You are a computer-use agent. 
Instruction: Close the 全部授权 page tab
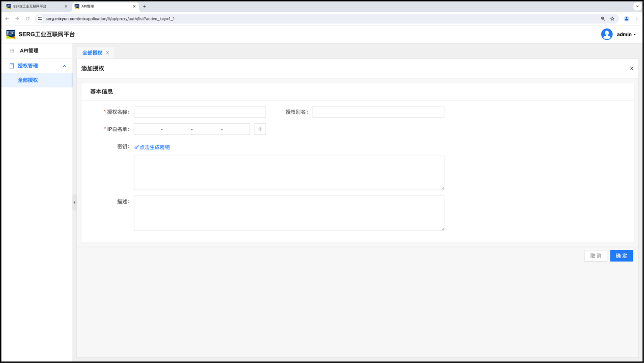click(107, 53)
